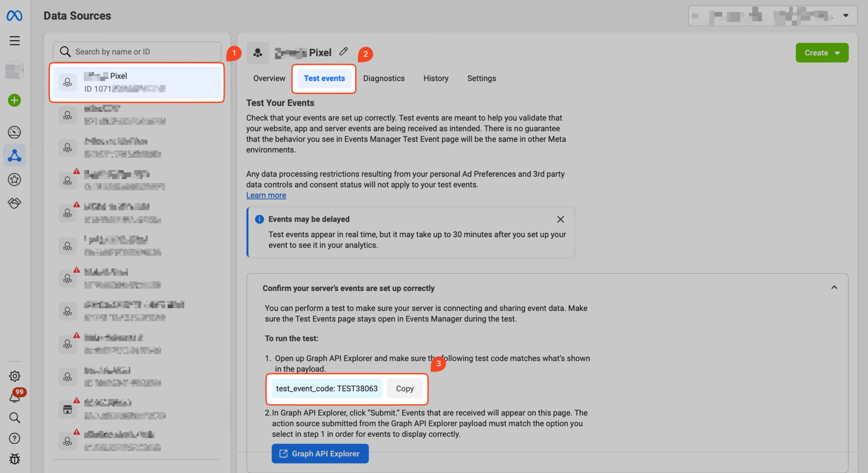
Task: Open the hamburger menu in sidebar
Action: [15, 41]
